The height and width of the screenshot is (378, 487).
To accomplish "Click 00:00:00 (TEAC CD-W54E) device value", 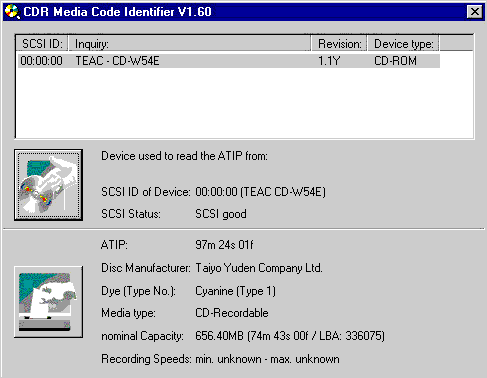I will tap(260, 192).
